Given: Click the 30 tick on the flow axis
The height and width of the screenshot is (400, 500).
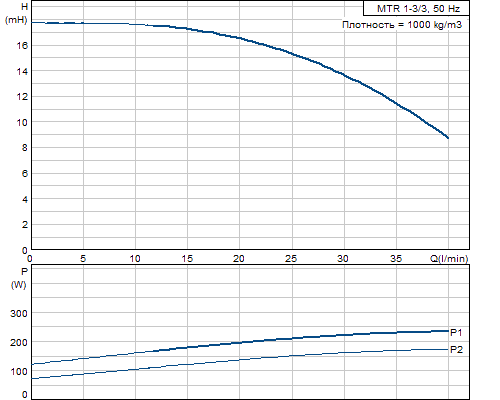Looking at the screenshot, I should point(343,259).
